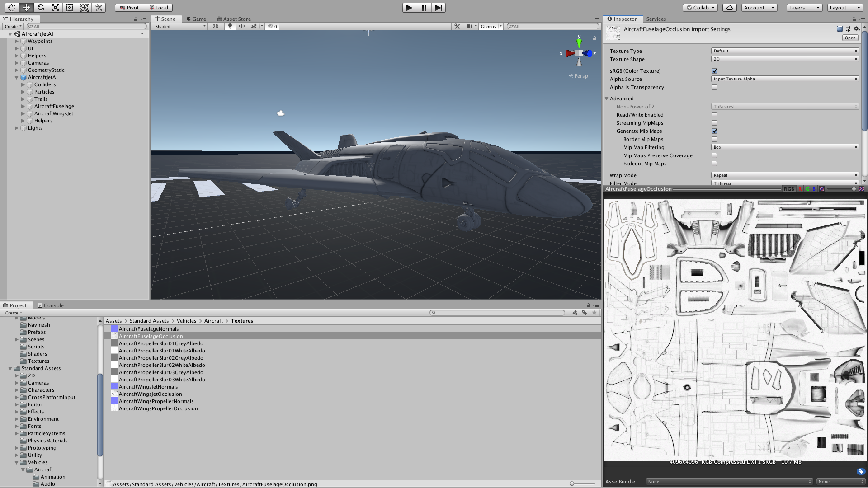868x488 pixels.
Task: Expand the Lights object in the Hierarchy
Action: tap(17, 128)
